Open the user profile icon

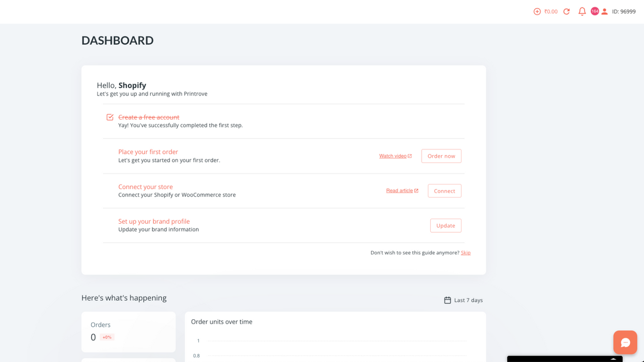(x=605, y=12)
